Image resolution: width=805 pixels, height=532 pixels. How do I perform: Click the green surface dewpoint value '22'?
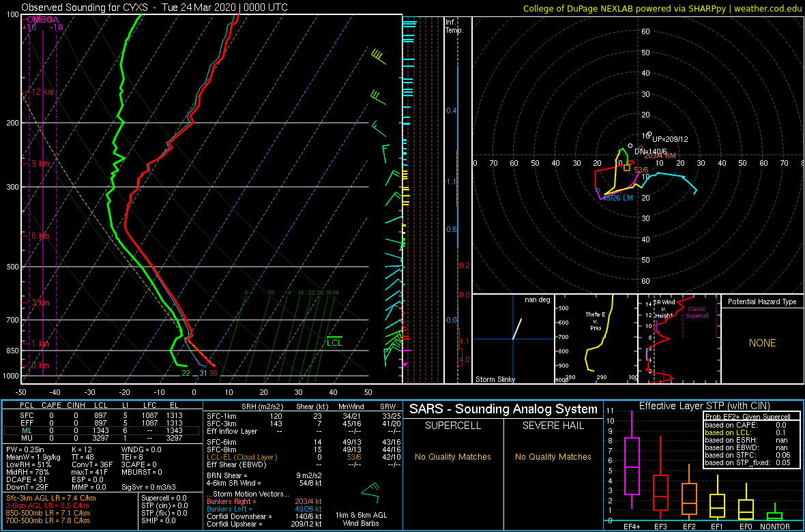[186, 373]
